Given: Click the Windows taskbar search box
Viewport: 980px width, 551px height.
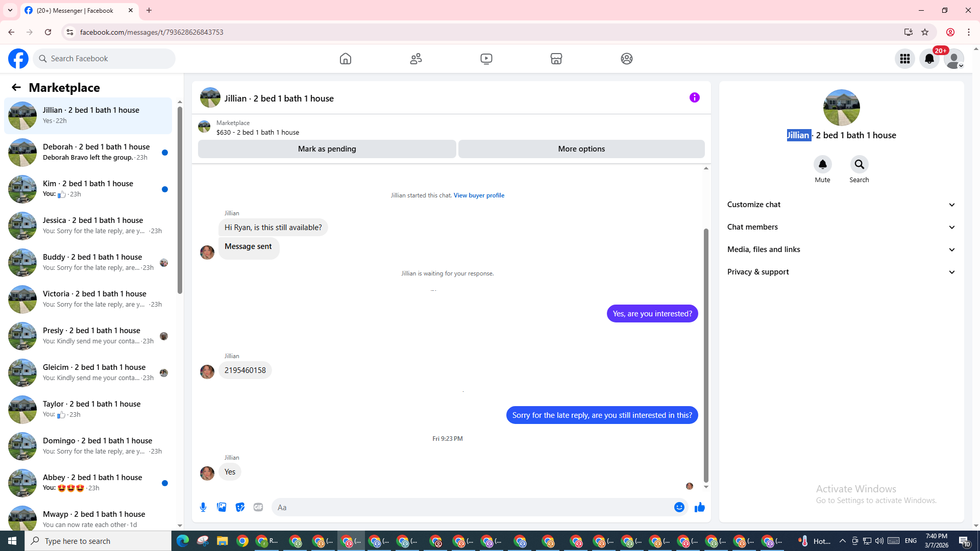Looking at the screenshot, I should point(98,541).
